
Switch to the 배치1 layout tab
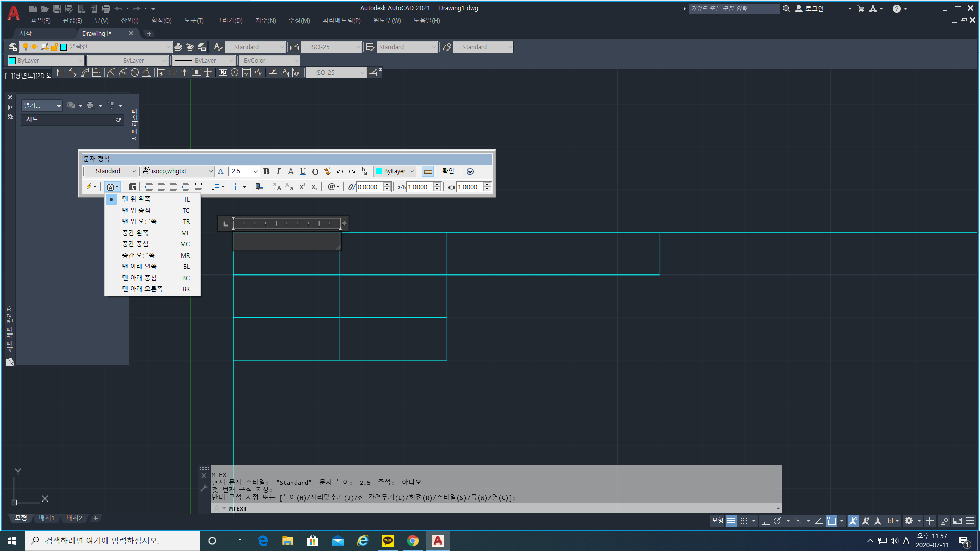point(46,518)
